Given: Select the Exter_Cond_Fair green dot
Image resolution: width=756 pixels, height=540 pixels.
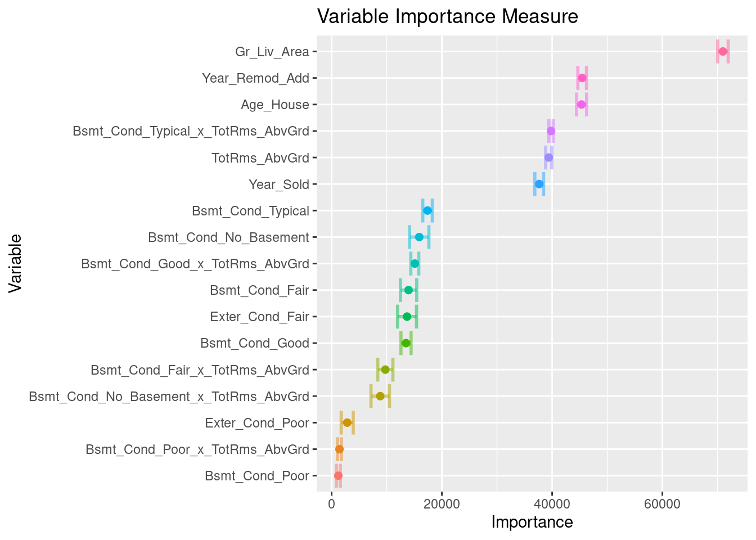Looking at the screenshot, I should [x=407, y=317].
